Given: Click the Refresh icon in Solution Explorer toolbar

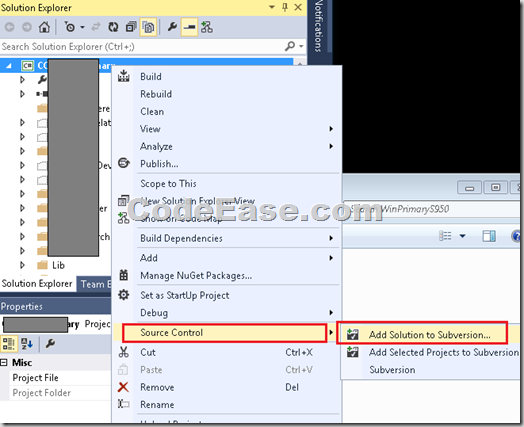Looking at the screenshot, I should coord(113,27).
